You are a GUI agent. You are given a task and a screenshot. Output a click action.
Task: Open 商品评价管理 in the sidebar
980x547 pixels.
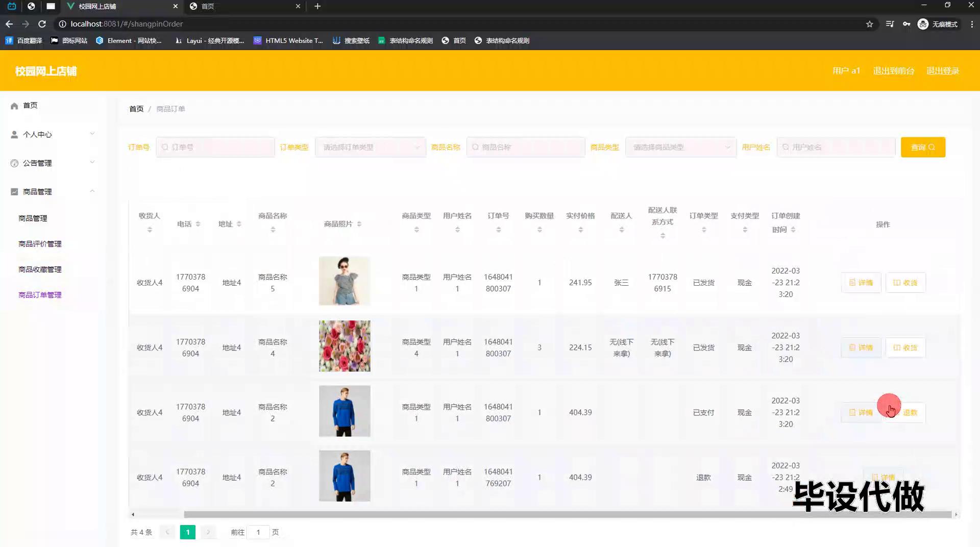pyautogui.click(x=40, y=244)
